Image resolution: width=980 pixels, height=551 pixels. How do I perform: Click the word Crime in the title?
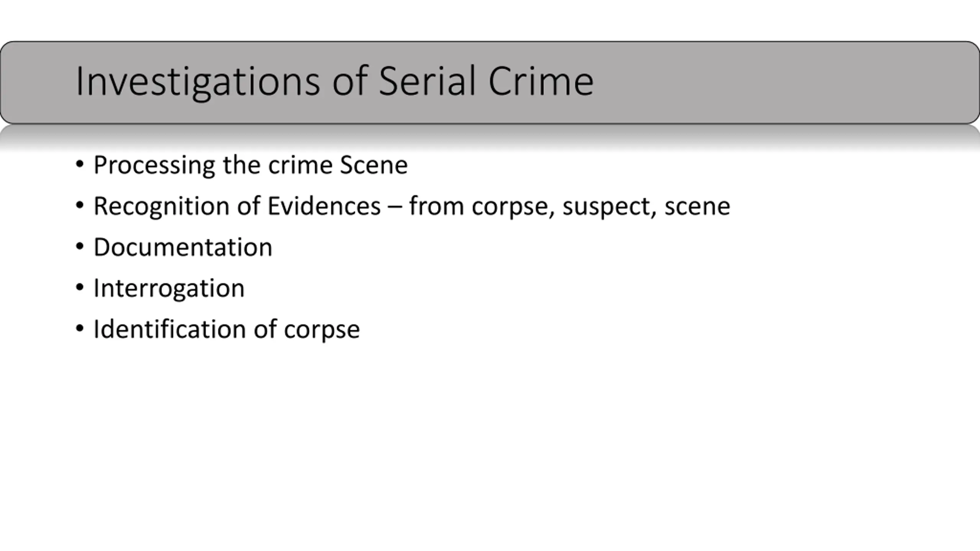541,82
